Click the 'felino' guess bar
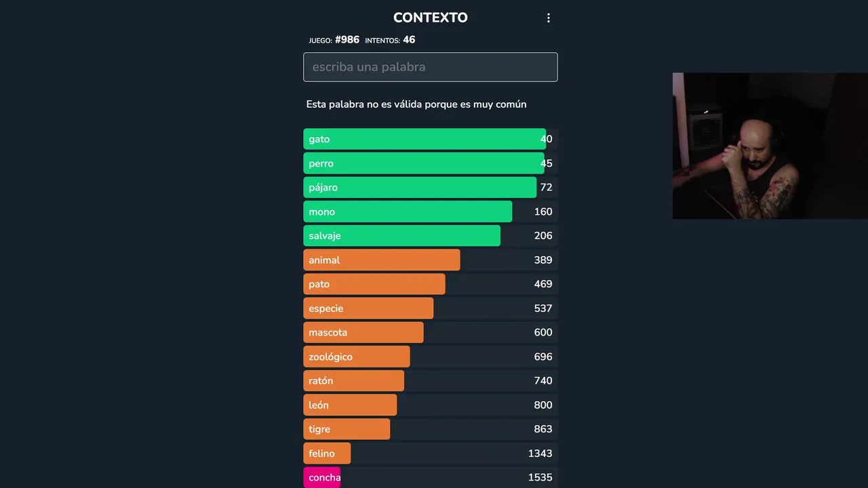The width and height of the screenshot is (868, 488). tap(327, 453)
